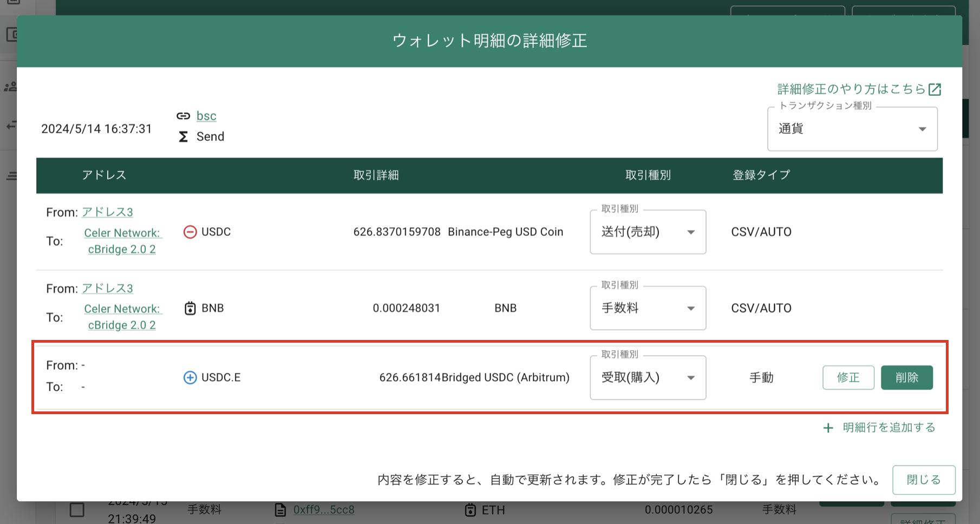Click CSV/AUTO in the BNB row
This screenshot has height=524, width=980.
(761, 309)
